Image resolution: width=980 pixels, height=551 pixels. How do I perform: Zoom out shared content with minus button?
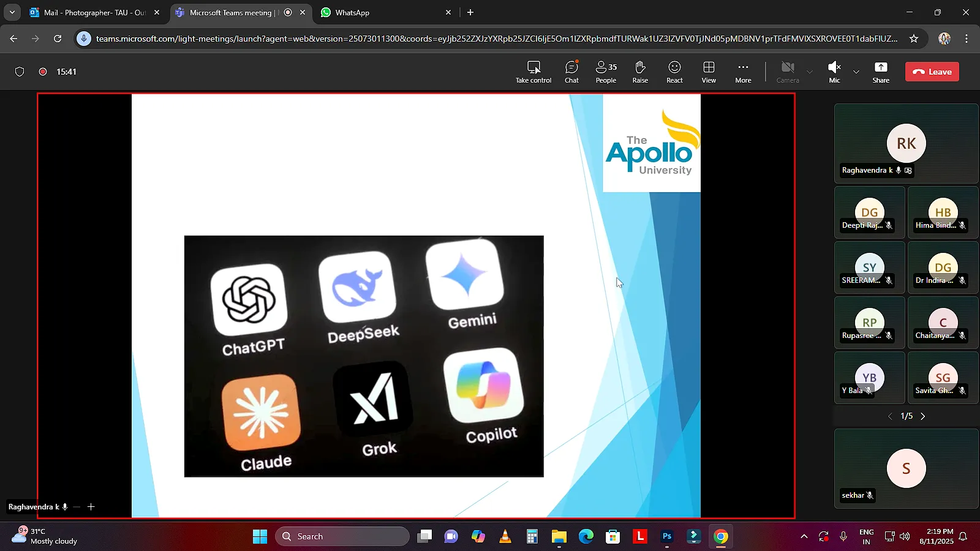(x=77, y=507)
